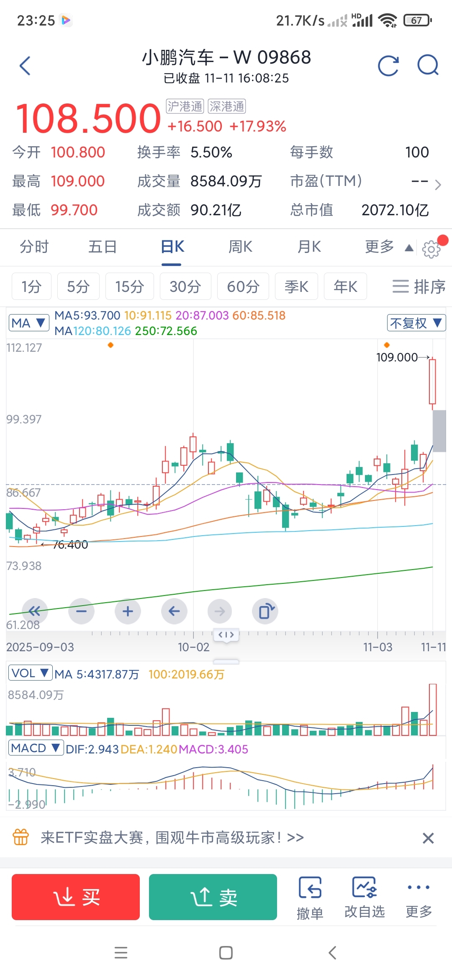
Task: Collapse 更多 period options
Action: [389, 247]
